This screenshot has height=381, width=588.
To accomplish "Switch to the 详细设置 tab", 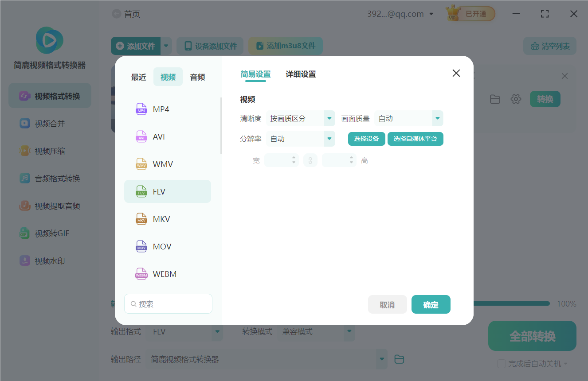I will point(300,74).
